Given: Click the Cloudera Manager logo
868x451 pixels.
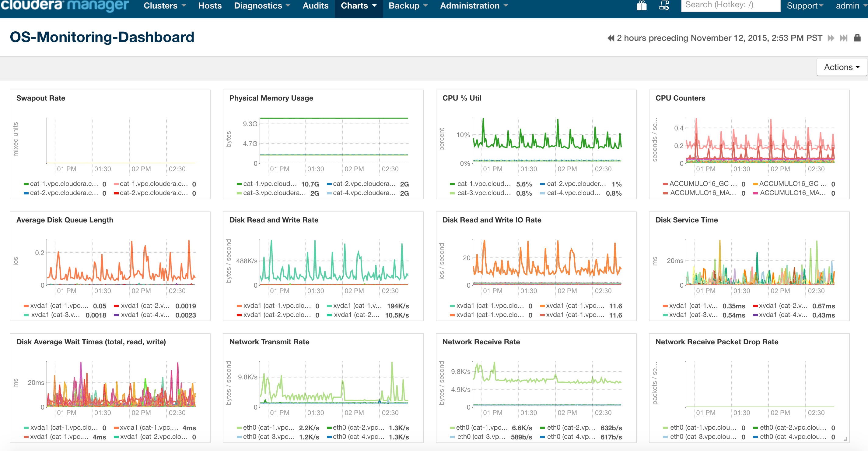Looking at the screenshot, I should pyautogui.click(x=64, y=5).
